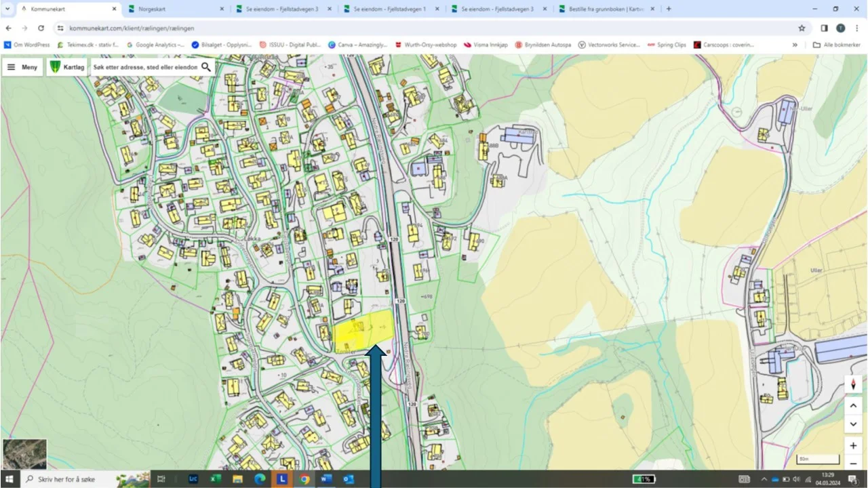The width and height of the screenshot is (868, 488).
Task: Open the Chrome profile avatar
Action: click(x=841, y=28)
